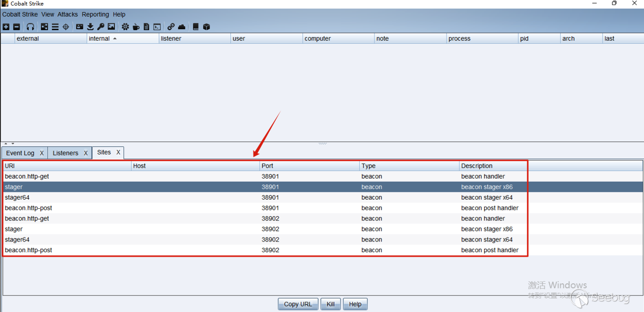This screenshot has height=312, width=644.
Task: Open the Cobalt Strike menu
Action: click(x=20, y=15)
